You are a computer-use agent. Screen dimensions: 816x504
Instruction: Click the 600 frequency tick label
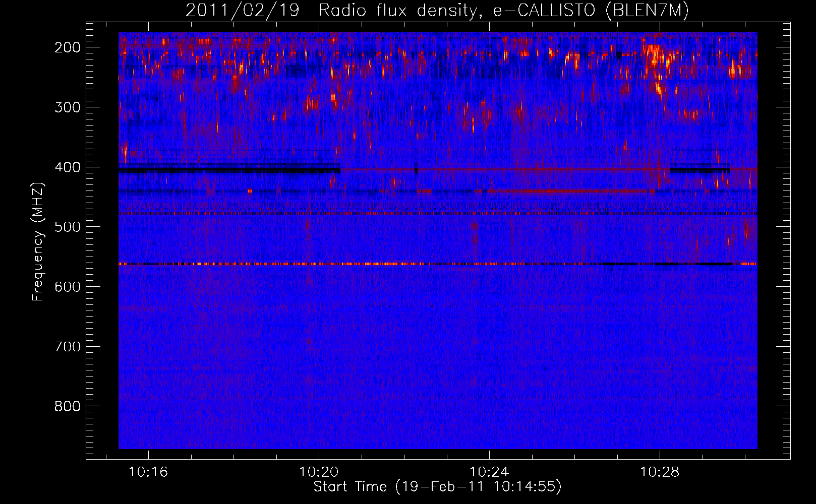[x=68, y=287]
